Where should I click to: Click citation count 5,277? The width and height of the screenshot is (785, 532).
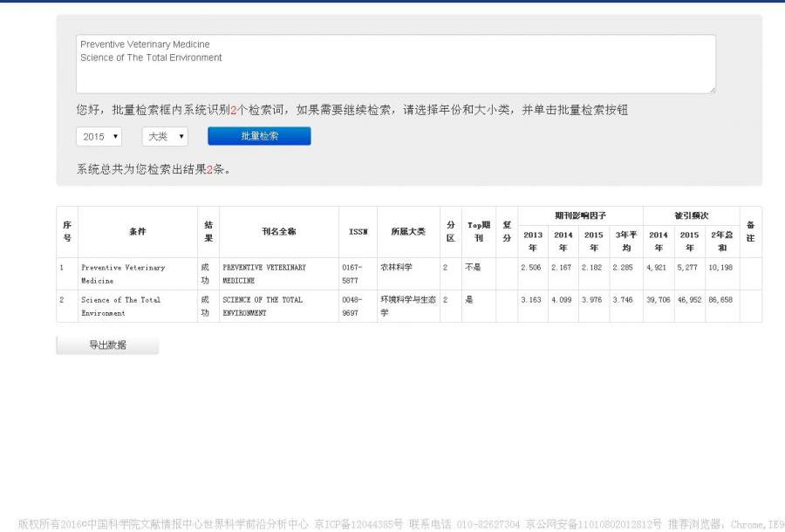point(687,268)
